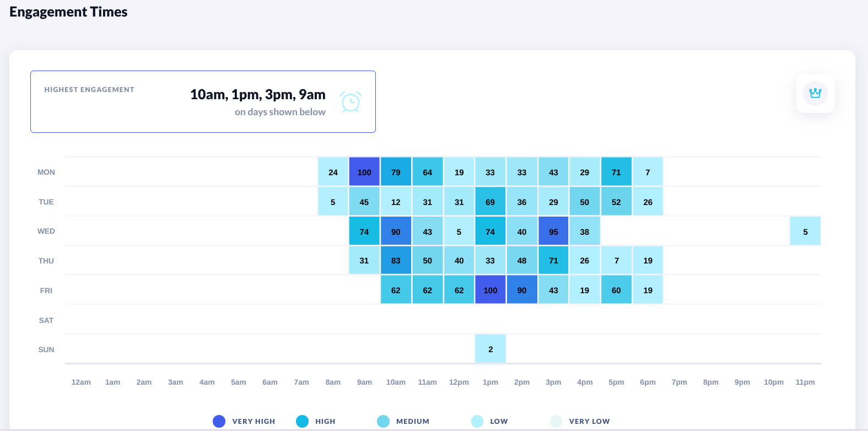Click Friday 1pm cell showing 100
The width and height of the screenshot is (868, 431).
490,290
